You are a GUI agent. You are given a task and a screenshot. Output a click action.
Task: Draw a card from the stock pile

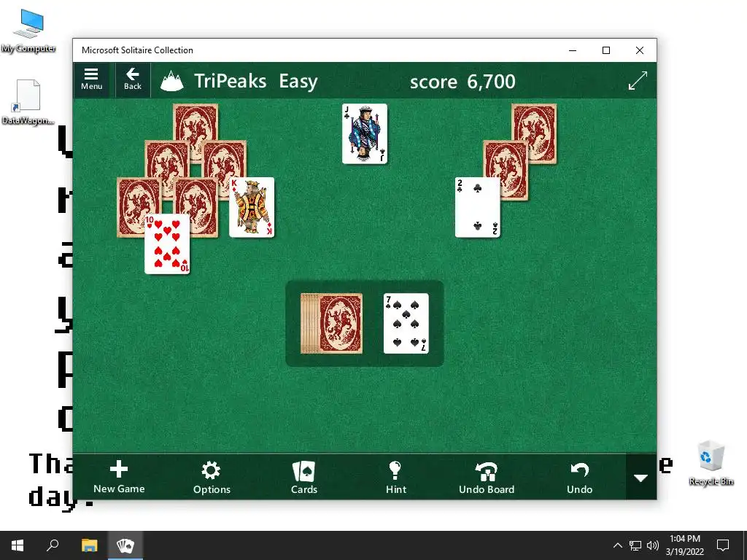coord(332,323)
